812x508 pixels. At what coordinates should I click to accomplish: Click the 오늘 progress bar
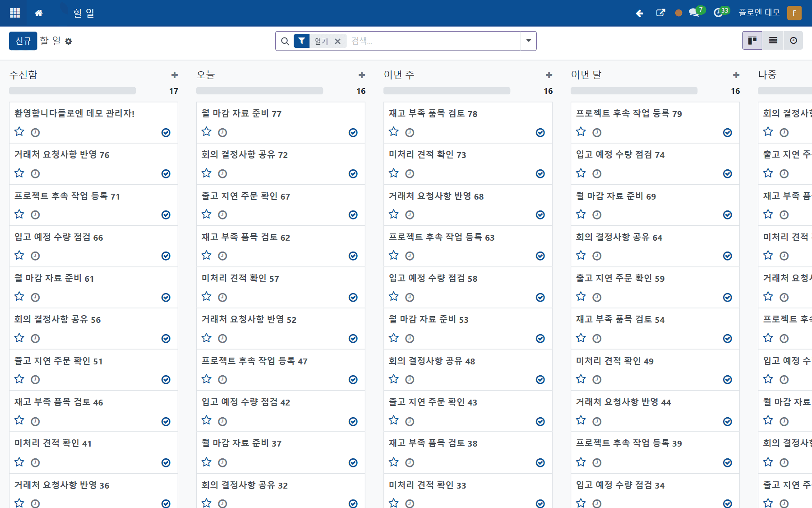click(260, 91)
